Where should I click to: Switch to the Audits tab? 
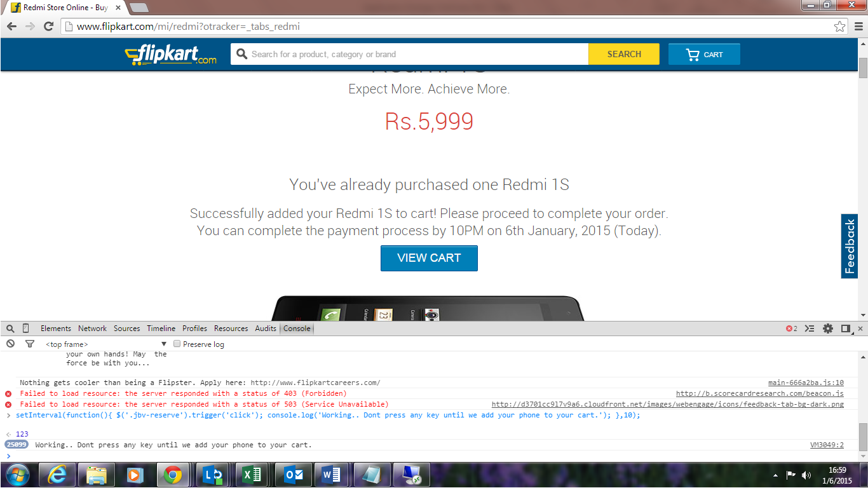coord(266,329)
